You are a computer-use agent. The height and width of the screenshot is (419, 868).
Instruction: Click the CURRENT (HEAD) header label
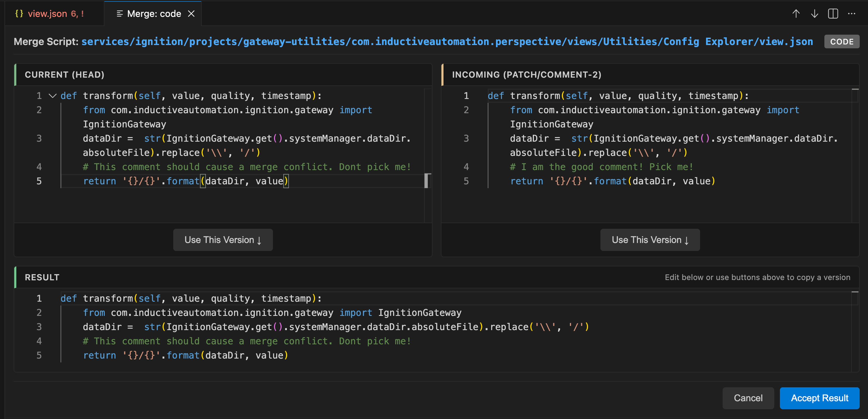point(64,75)
